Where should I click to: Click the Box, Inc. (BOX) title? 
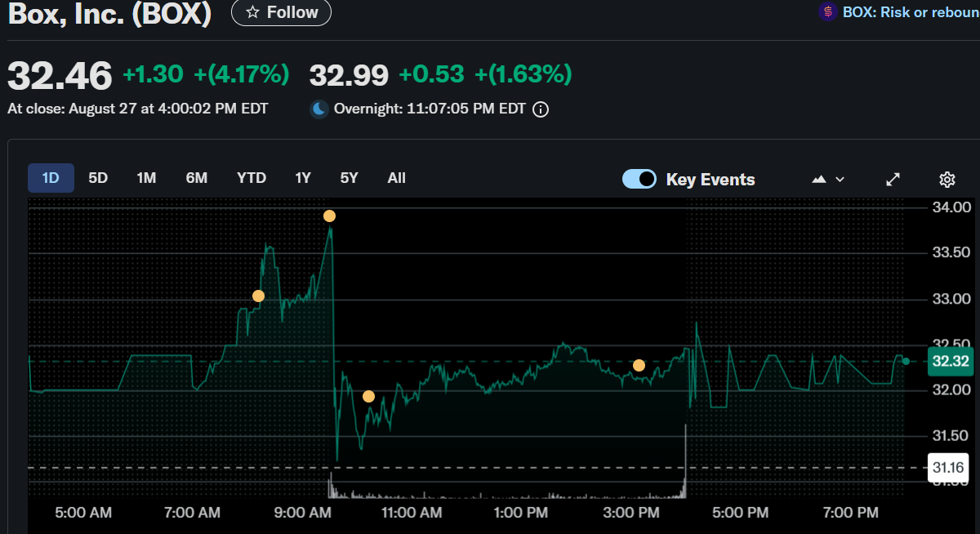coord(109,13)
